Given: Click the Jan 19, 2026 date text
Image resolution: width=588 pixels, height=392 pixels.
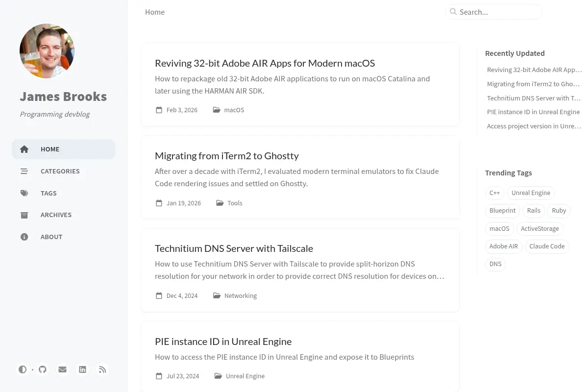Looking at the screenshot, I should coord(184,203).
